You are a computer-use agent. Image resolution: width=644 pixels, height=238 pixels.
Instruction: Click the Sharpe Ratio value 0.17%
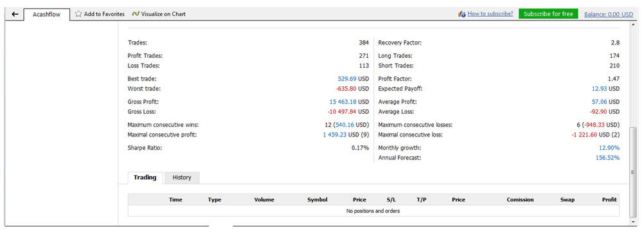point(360,148)
